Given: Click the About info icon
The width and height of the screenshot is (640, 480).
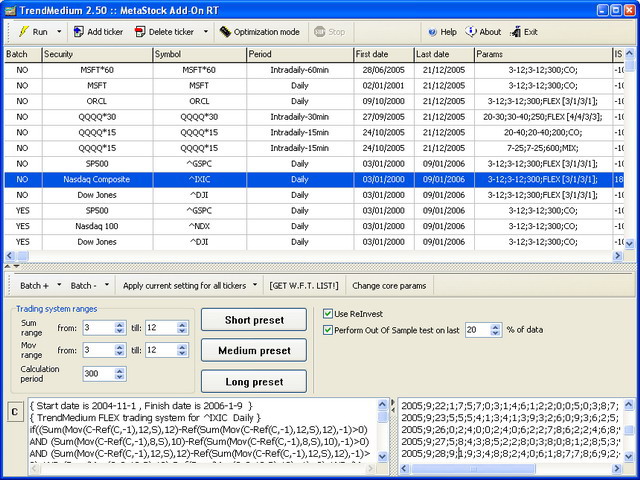Looking at the screenshot, I should 471,31.
